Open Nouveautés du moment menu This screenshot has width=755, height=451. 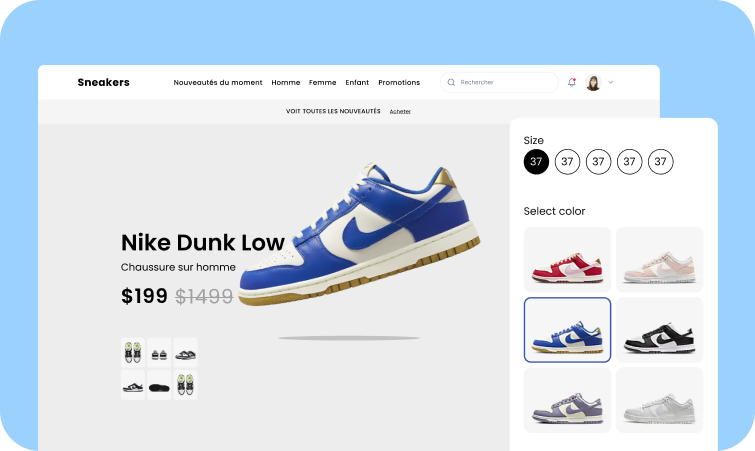218,82
